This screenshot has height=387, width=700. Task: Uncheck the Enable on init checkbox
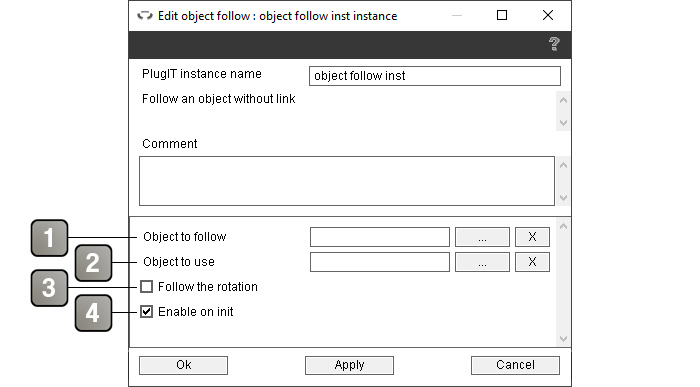click(146, 312)
